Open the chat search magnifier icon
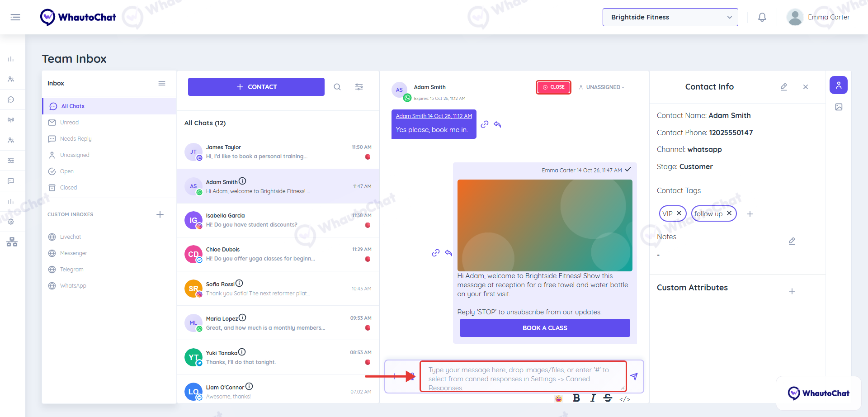The width and height of the screenshot is (868, 417). click(x=337, y=87)
